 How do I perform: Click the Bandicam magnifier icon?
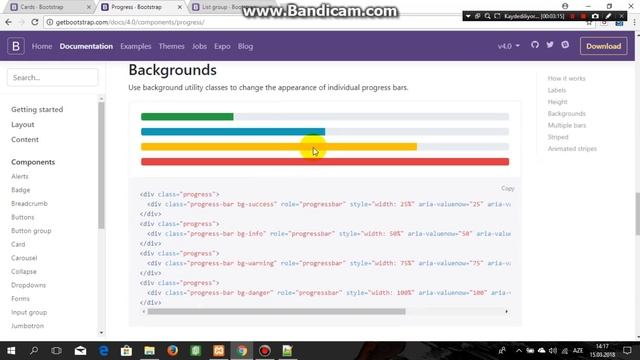487,16
